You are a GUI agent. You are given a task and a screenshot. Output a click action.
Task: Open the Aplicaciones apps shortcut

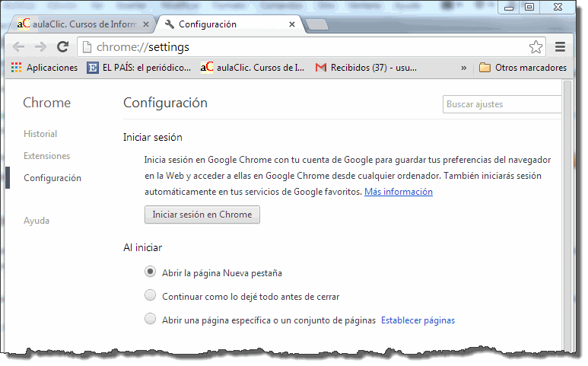[x=44, y=68]
